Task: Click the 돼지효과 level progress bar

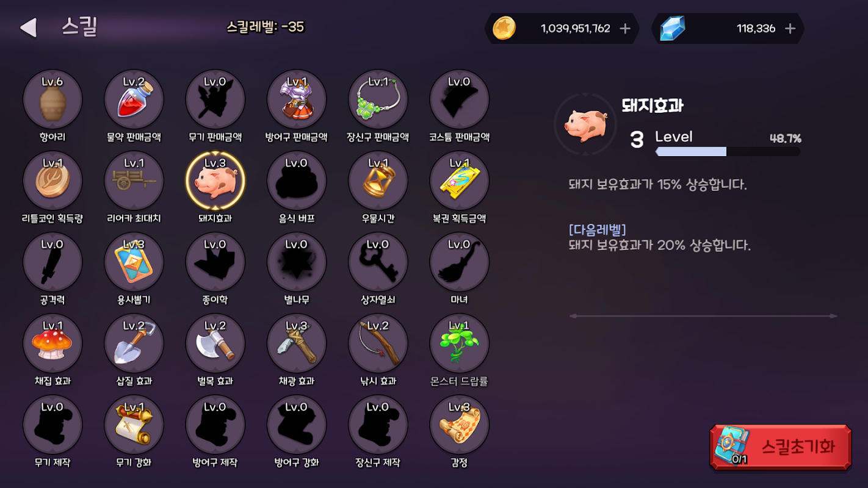Action: (x=728, y=151)
